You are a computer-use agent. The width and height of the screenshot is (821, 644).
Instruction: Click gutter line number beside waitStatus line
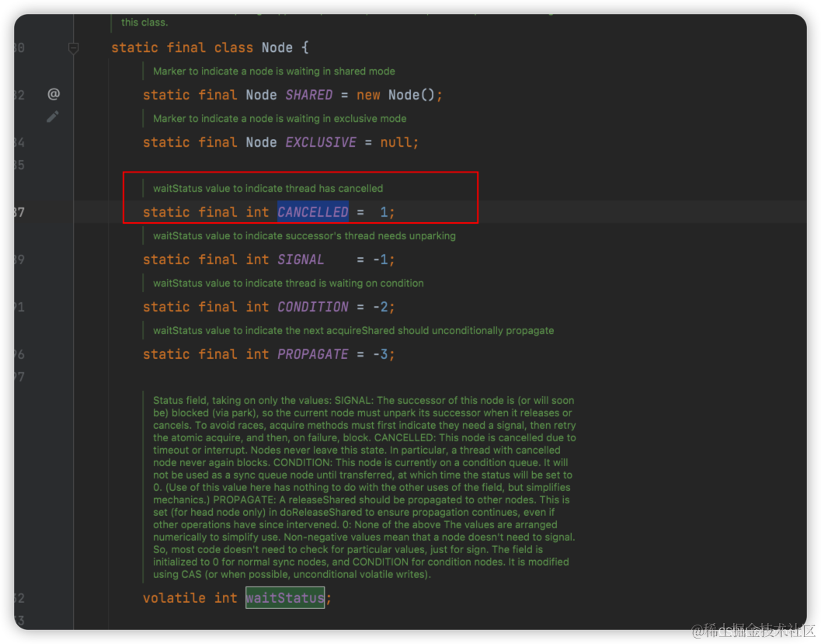point(19,598)
